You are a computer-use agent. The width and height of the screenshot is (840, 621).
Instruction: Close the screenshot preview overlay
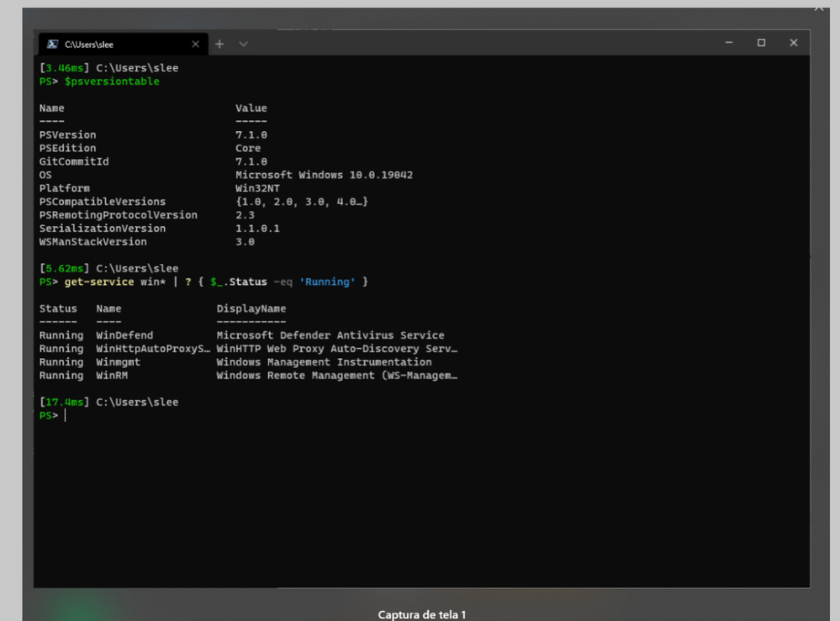coord(819,7)
